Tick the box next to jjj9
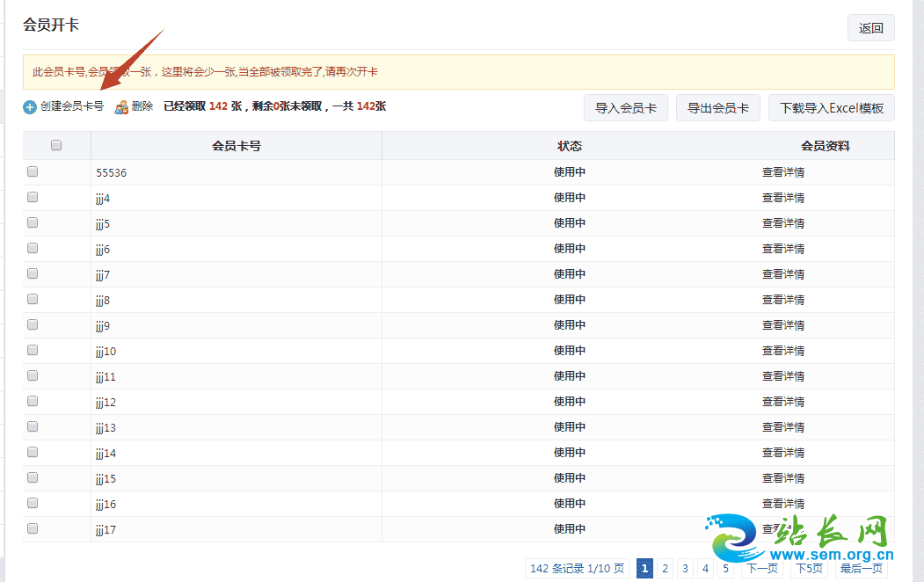Screen dimensions: 924x582 tap(33, 324)
